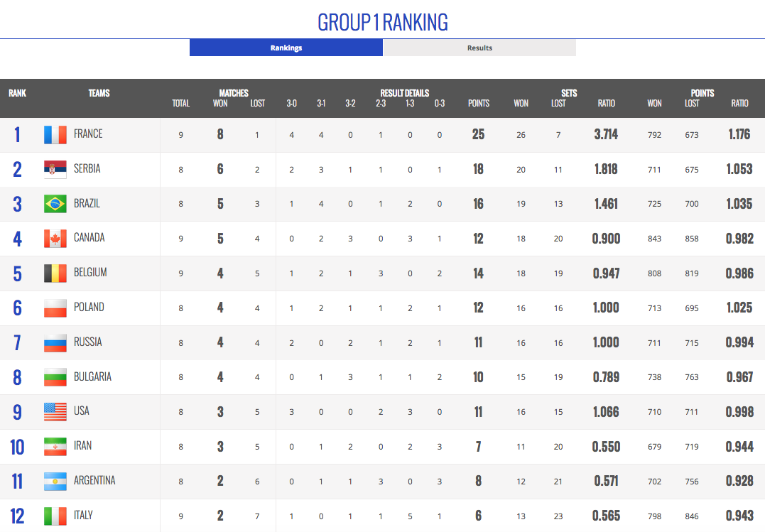Click the RANK column header
The width and height of the screenshot is (765, 532).
[18, 93]
